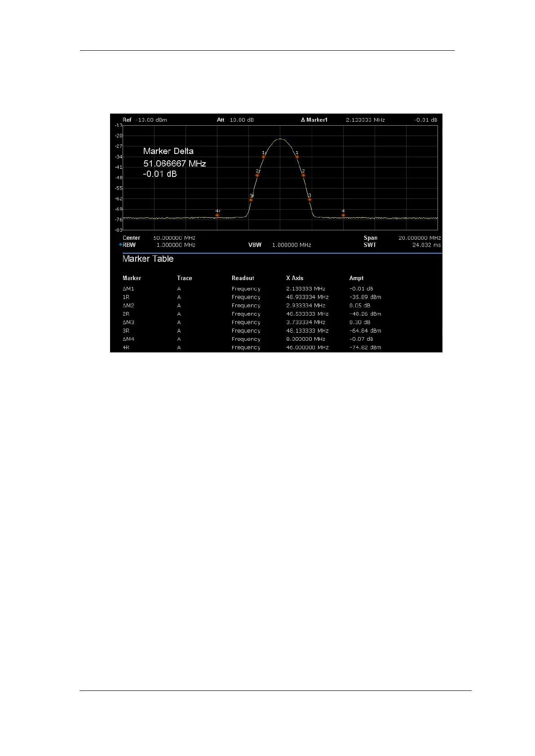The image size is (535, 756).
Task: Select the 3R row in Marker Table
Action: (x=252, y=331)
